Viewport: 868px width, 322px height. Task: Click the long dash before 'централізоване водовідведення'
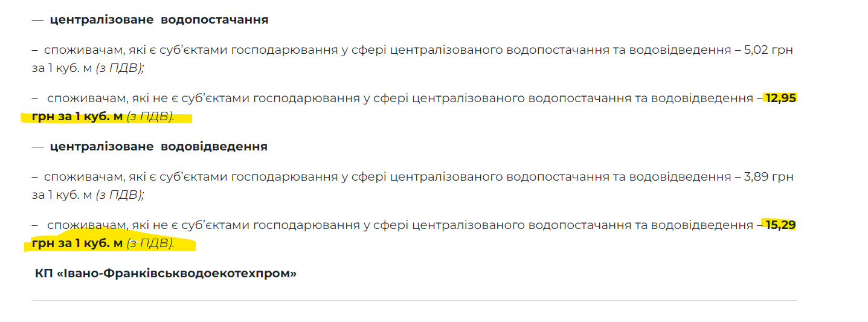pyautogui.click(x=37, y=147)
